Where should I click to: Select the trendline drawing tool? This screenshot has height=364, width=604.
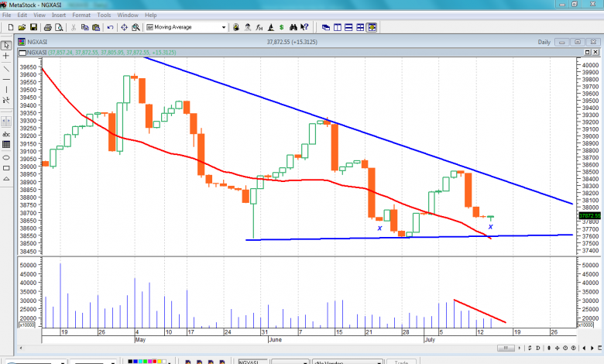6,68
